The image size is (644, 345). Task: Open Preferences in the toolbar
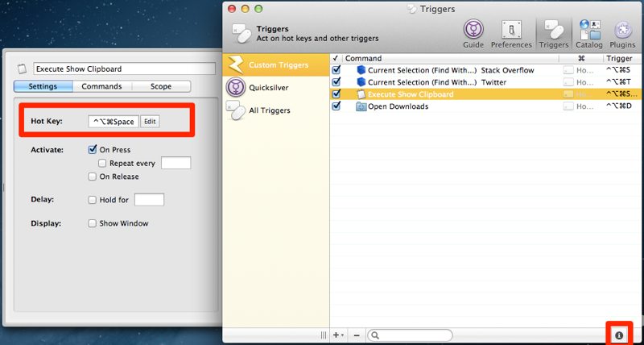click(x=511, y=34)
